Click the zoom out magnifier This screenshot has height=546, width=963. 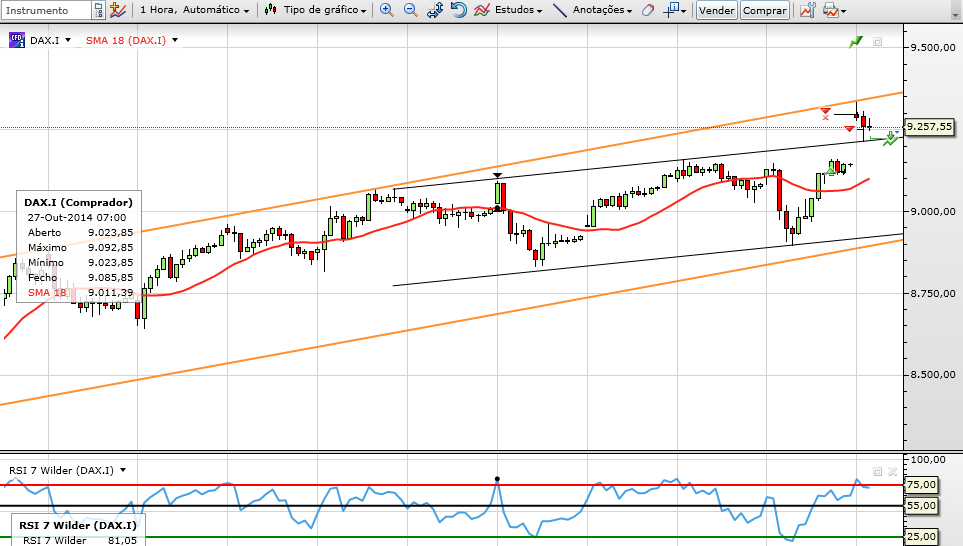(x=410, y=10)
